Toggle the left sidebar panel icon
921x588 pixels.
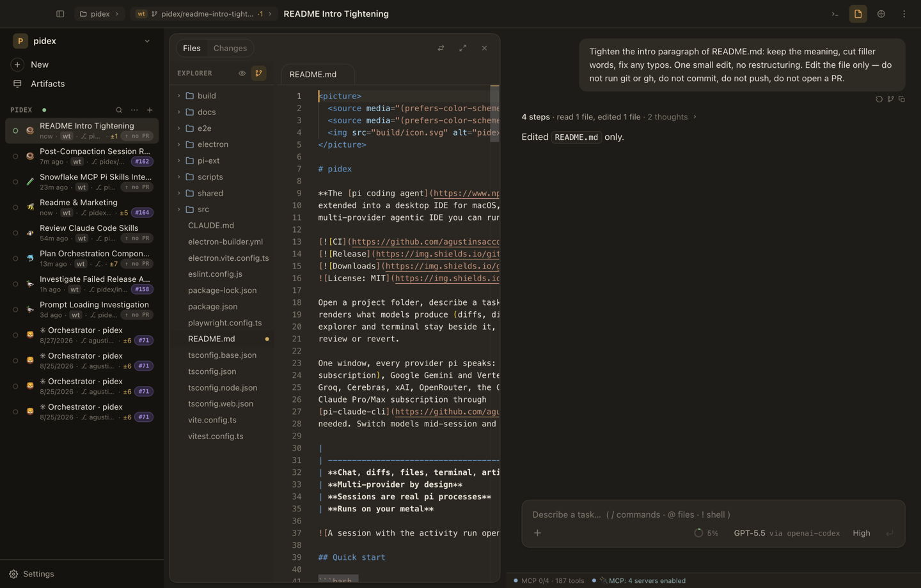click(x=60, y=14)
